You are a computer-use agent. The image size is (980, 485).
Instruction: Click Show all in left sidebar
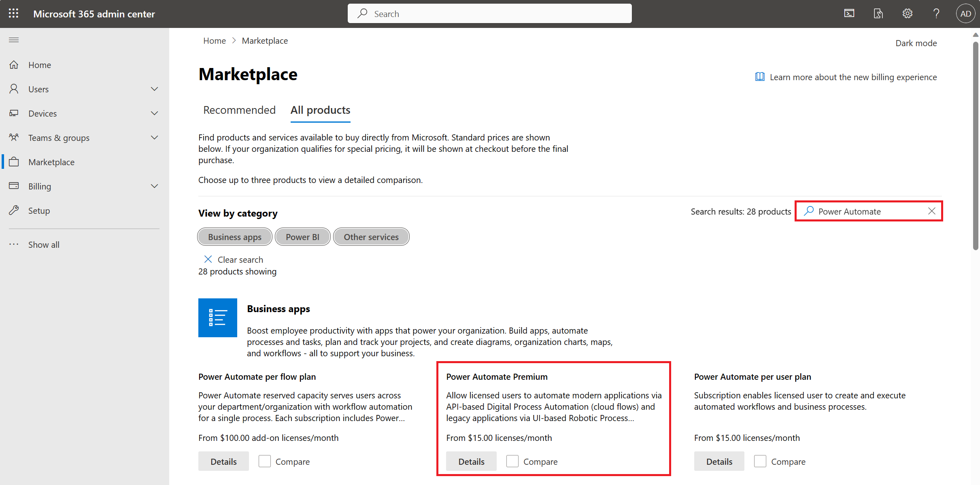pos(43,244)
